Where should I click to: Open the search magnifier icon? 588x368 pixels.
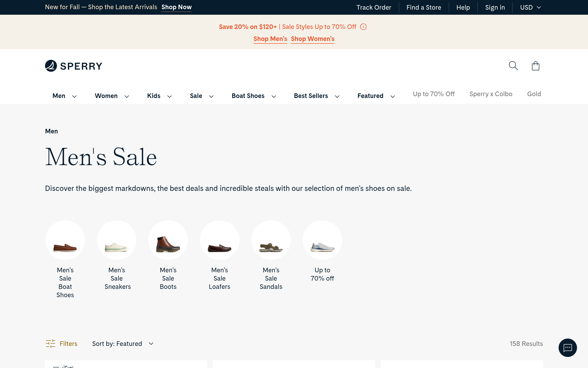coord(513,66)
